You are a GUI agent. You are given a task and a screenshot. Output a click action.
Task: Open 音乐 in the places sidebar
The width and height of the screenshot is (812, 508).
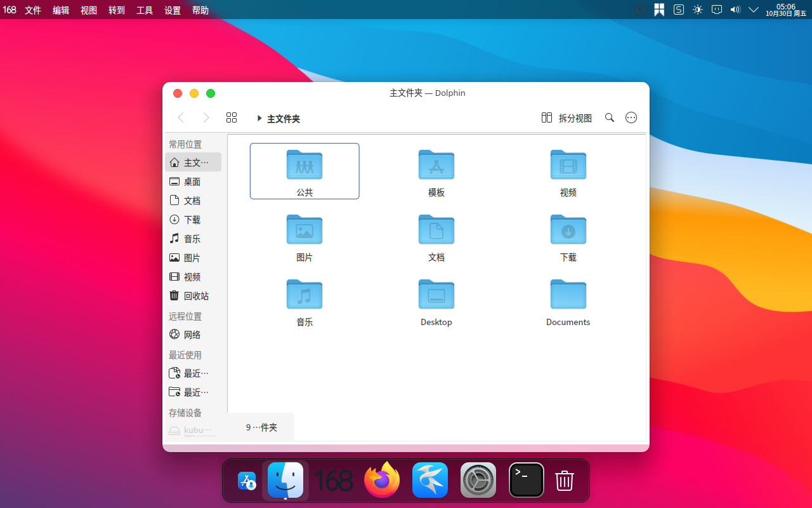[193, 239]
